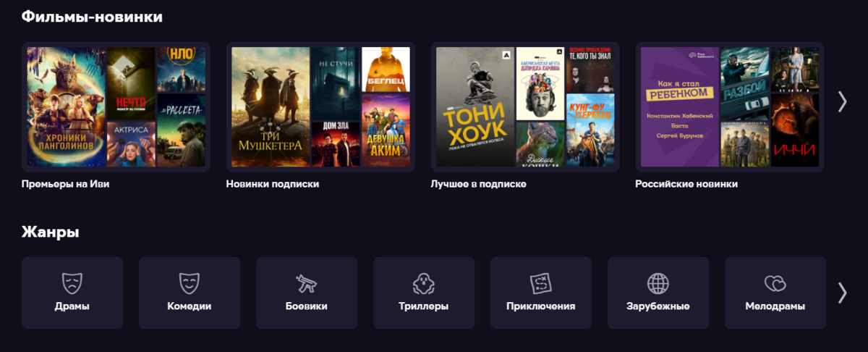Screen dimensions: 868x352
Task: Open the Новинки подписки collection link
Action: [x=273, y=184]
